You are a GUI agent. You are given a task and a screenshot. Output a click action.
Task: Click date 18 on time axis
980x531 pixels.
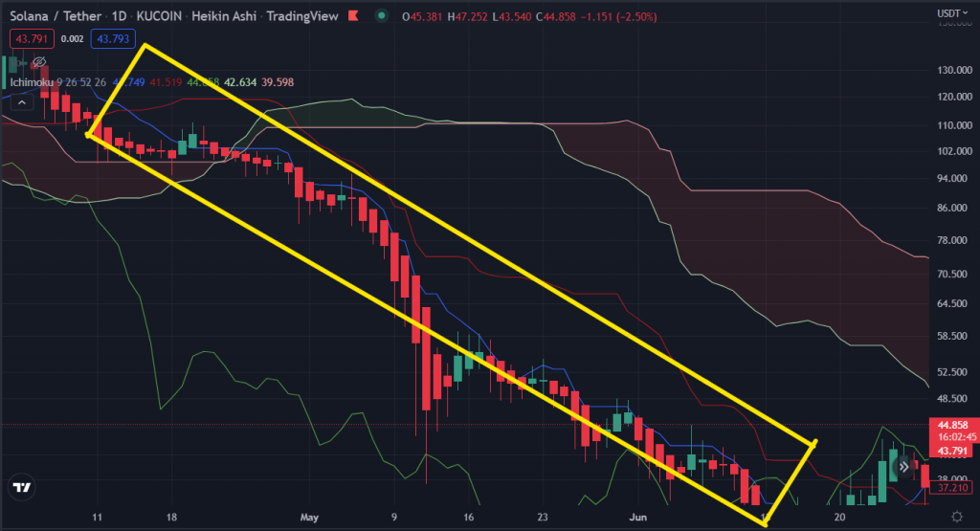point(171,518)
